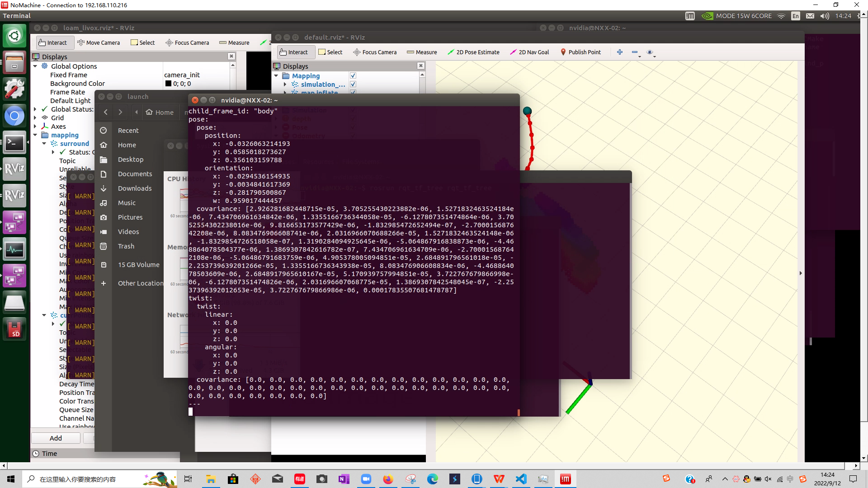Click the Displays panel tab in left RViz
868x488 pixels.
tap(54, 56)
